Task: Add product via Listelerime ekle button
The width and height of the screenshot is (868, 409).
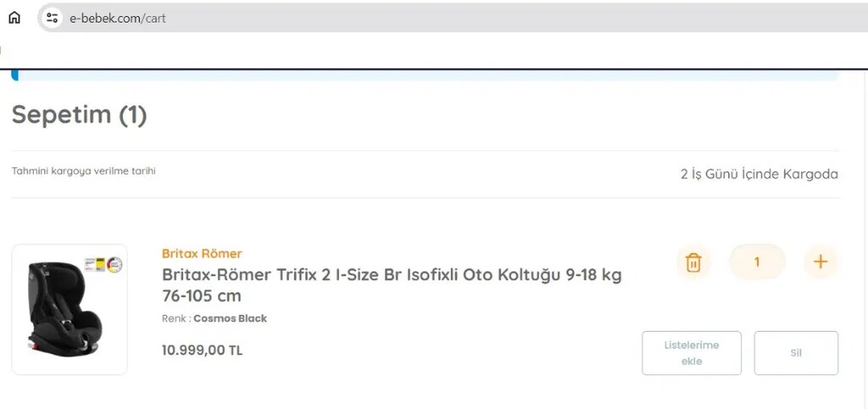Action: click(692, 353)
